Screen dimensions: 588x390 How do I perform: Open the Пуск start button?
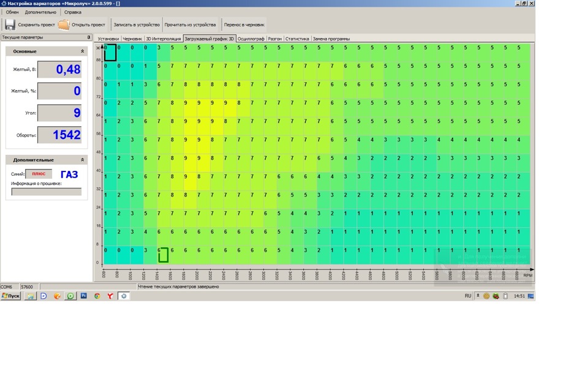pos(10,296)
